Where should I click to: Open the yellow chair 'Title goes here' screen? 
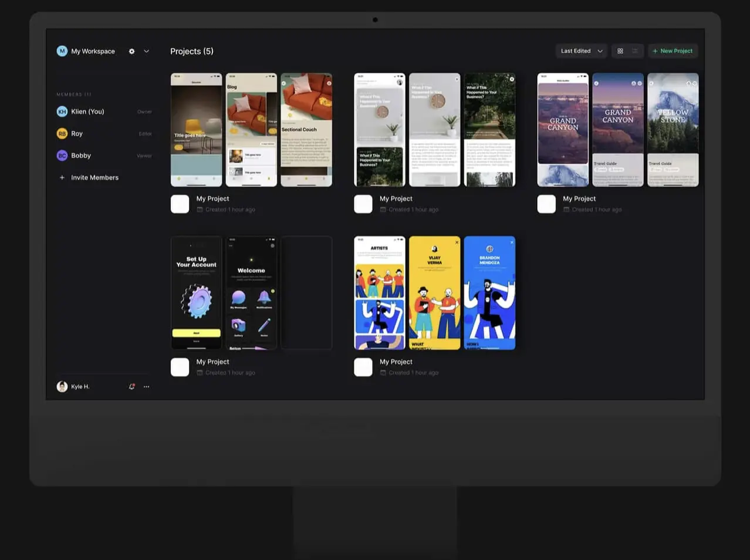point(196,130)
